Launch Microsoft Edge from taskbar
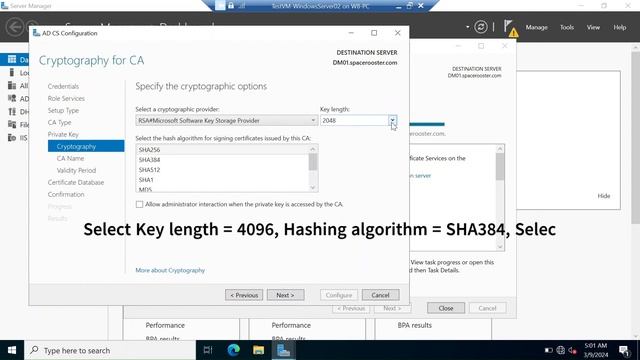This screenshot has height=360, width=640. point(233,350)
